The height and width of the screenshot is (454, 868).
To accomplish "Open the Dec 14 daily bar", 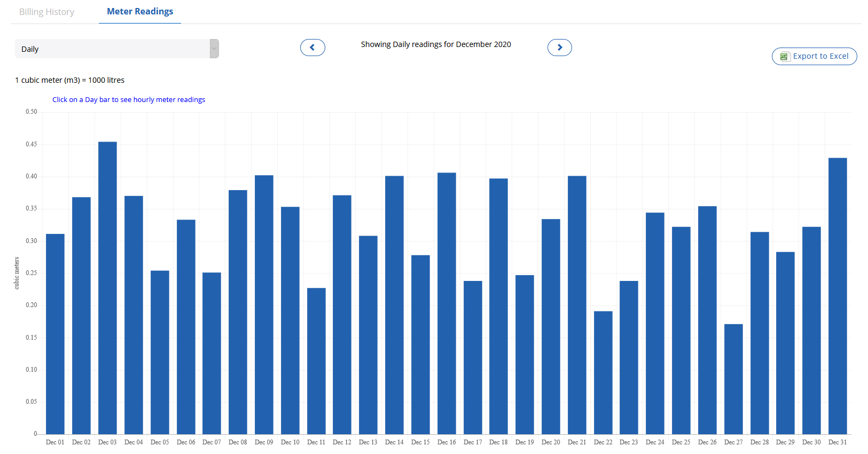I will [x=394, y=304].
